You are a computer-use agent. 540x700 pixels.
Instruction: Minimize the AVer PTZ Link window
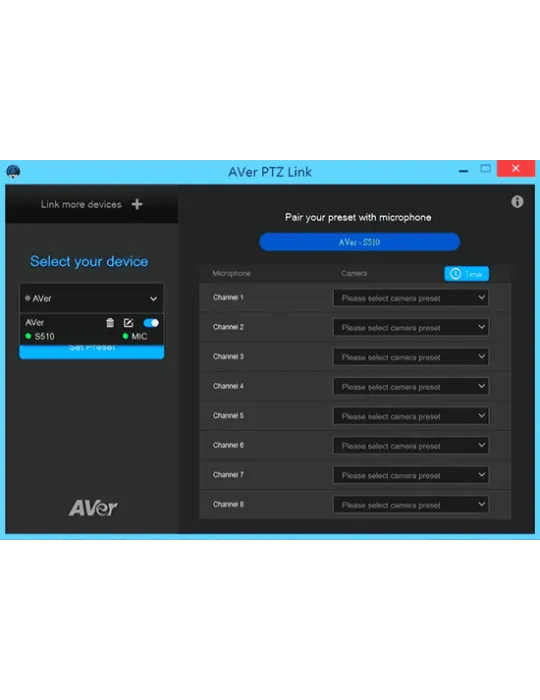coord(463,171)
